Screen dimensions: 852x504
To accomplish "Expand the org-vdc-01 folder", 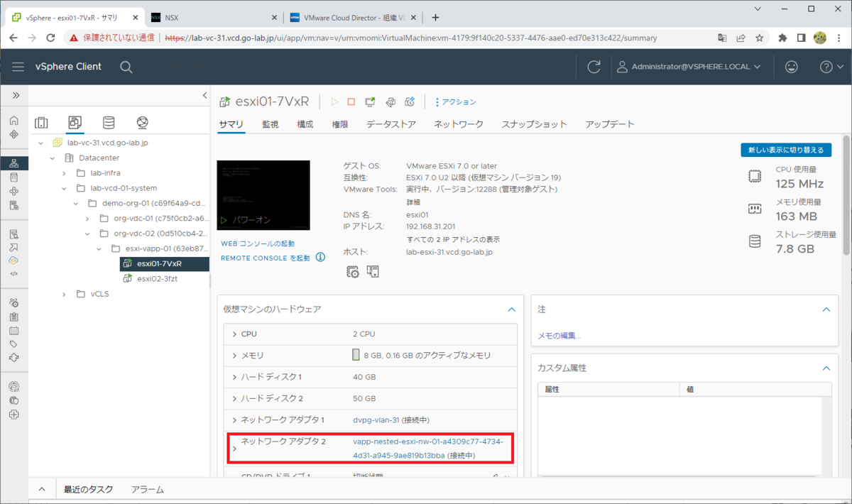I will tap(87, 218).
